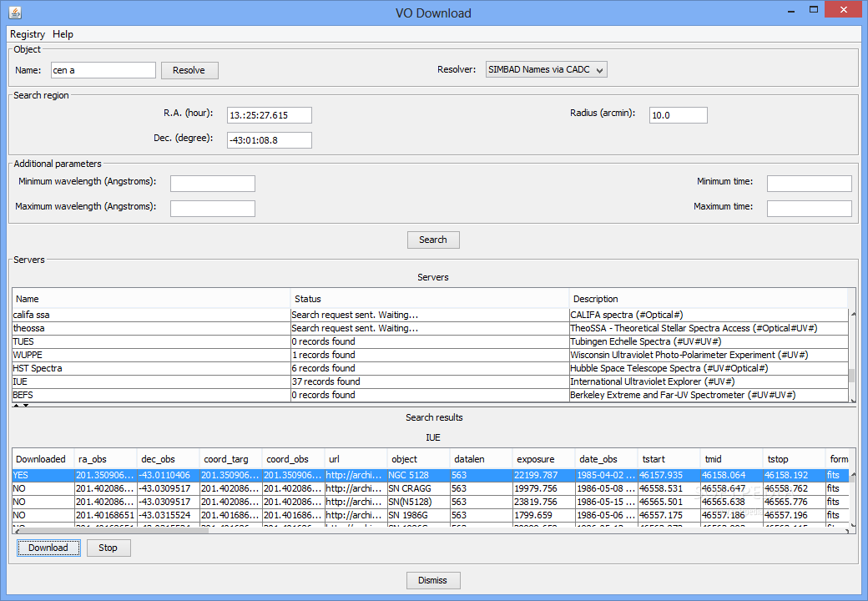Click Maximum wavelength (Angstroms) field
Screen dimensions: 868x601
213,209
